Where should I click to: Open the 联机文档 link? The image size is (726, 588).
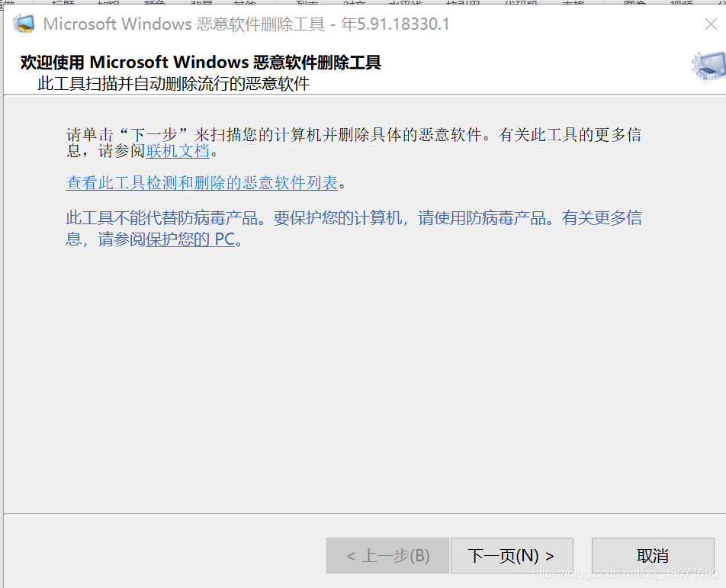[x=178, y=151]
